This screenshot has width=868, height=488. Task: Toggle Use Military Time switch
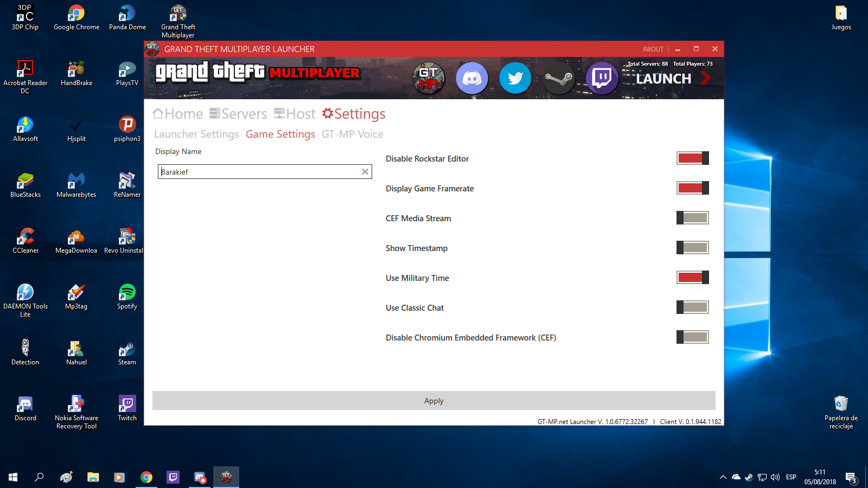(693, 278)
